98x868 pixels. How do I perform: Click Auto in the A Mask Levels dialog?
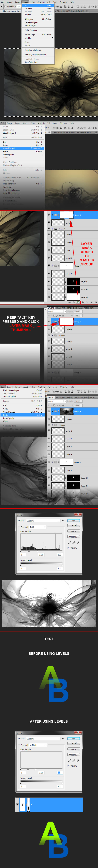pyautogui.click(x=74, y=749)
